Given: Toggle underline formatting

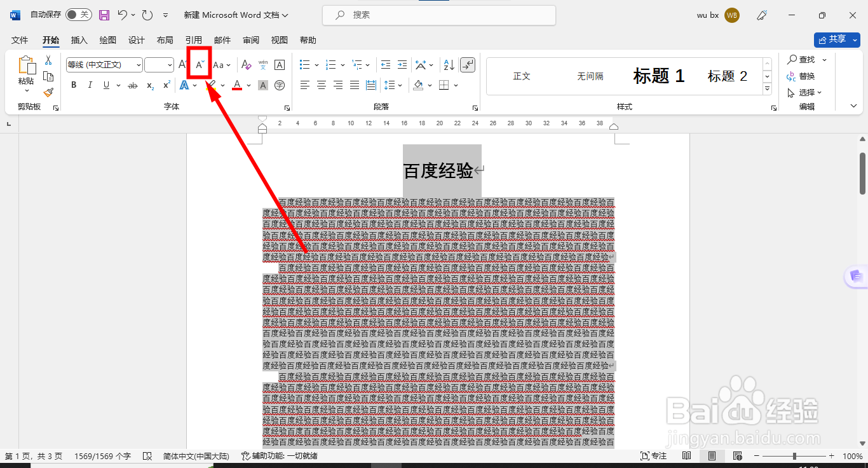Looking at the screenshot, I should click(106, 85).
